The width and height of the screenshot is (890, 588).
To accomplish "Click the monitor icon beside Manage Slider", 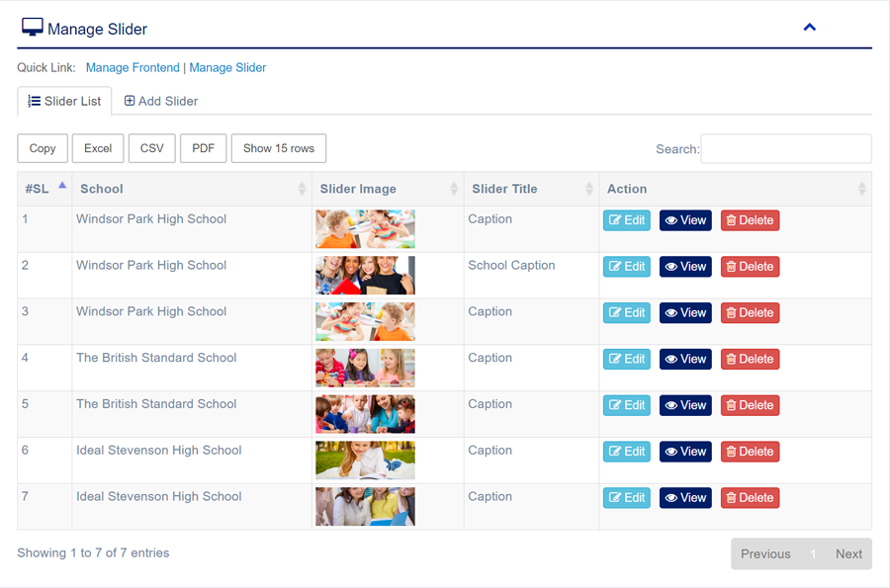I will click(32, 28).
